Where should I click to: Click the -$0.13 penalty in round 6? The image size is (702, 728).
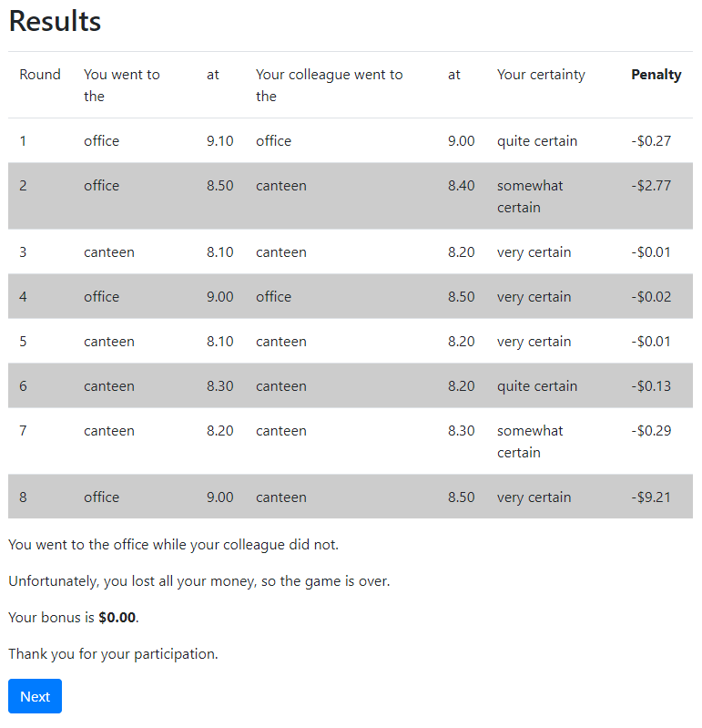click(x=651, y=386)
